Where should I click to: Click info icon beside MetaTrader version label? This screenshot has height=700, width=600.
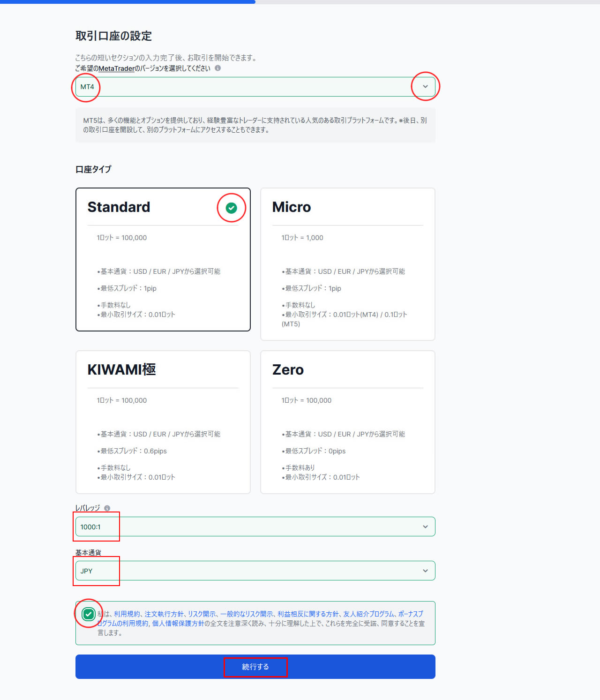217,68
